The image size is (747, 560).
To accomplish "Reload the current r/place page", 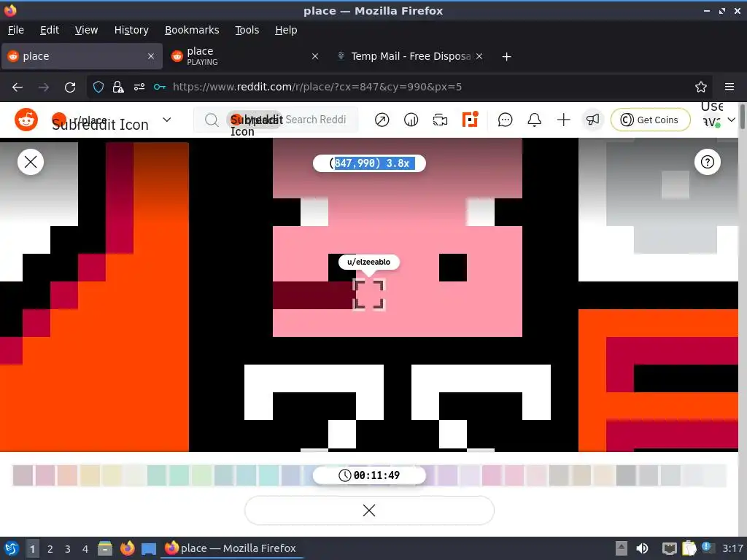I will 70,87.
